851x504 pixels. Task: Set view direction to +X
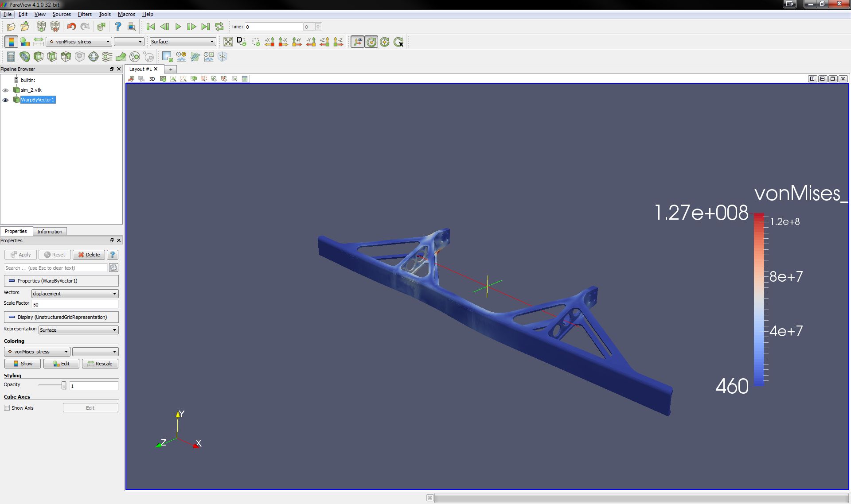pos(270,42)
